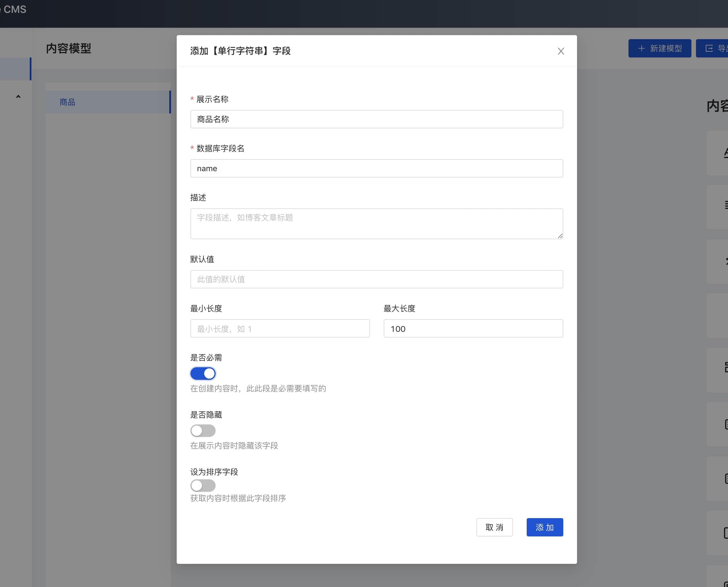Click the textarea resize handle
Screen dimensions: 728x587
[560, 236]
